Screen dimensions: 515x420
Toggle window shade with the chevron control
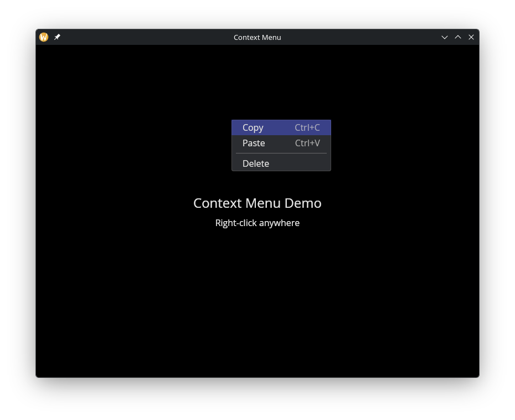445,37
